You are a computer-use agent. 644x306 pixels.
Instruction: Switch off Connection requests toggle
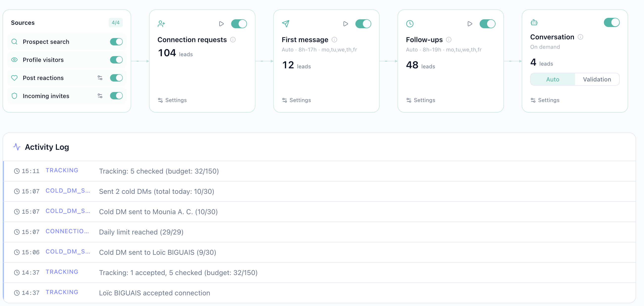pos(239,24)
